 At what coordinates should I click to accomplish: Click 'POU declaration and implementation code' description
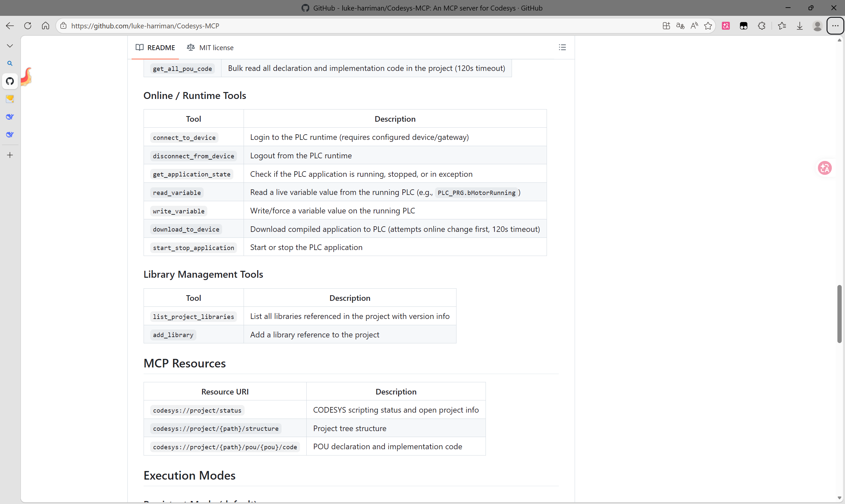point(388,447)
